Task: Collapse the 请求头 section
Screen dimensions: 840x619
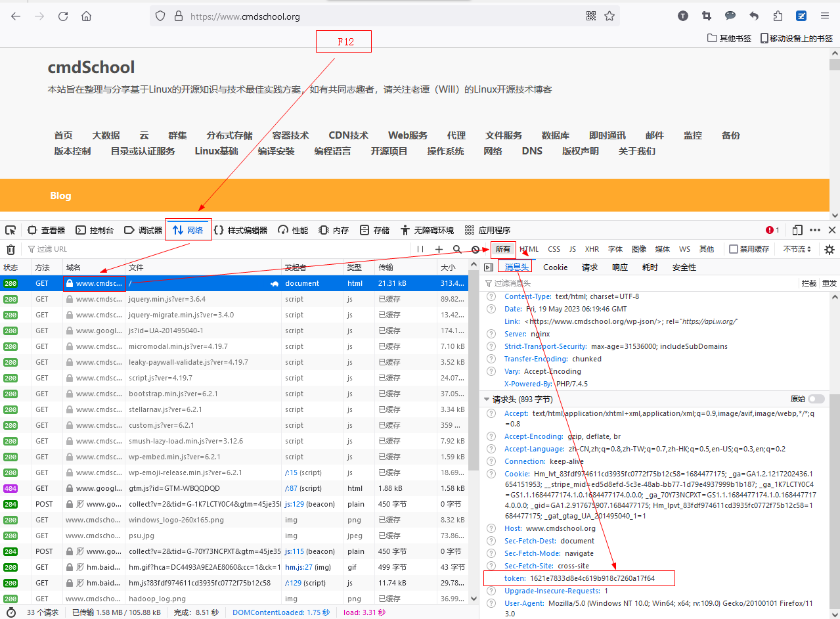Action: click(487, 400)
